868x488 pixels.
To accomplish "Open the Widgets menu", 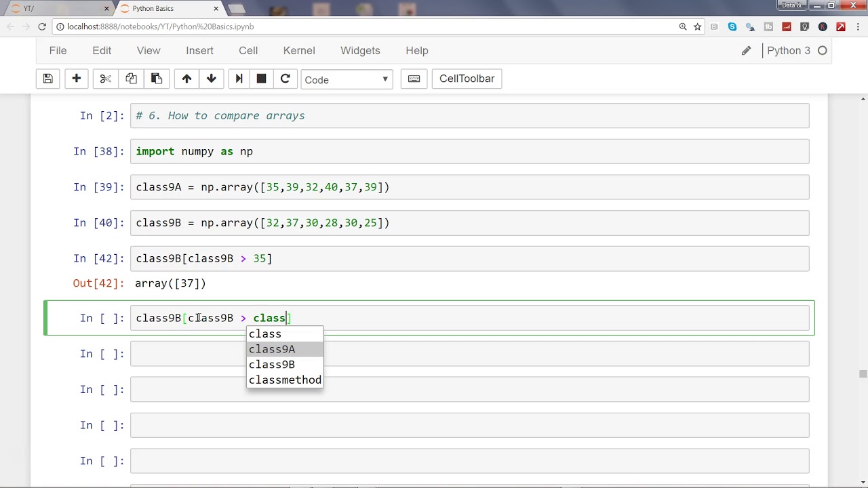I will pyautogui.click(x=360, y=50).
